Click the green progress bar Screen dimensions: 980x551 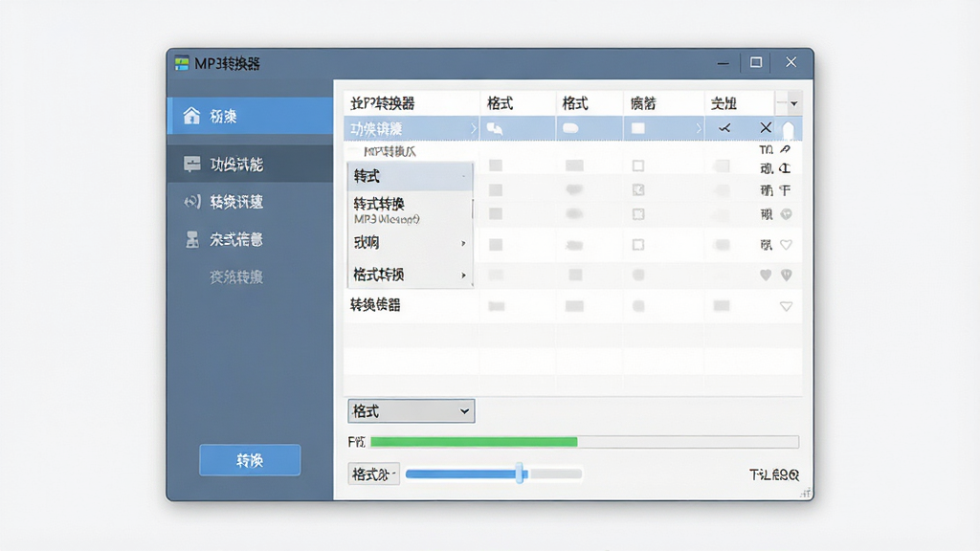point(474,442)
